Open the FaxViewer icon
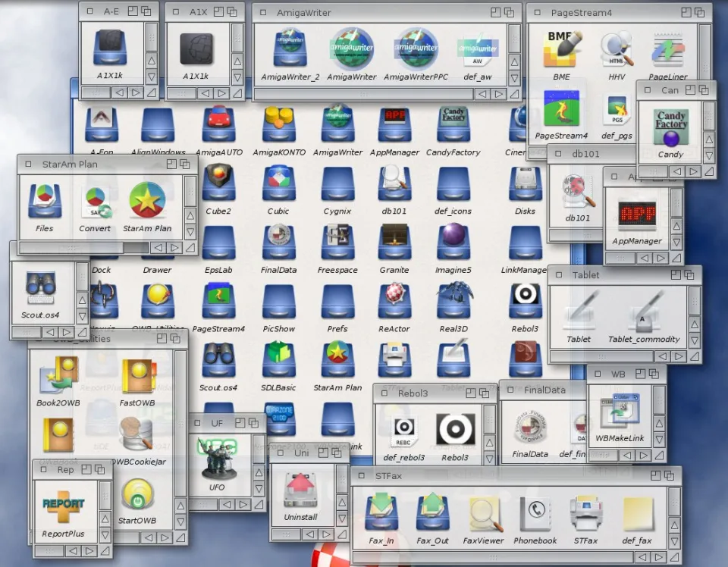This screenshot has height=567, width=728. 483,514
